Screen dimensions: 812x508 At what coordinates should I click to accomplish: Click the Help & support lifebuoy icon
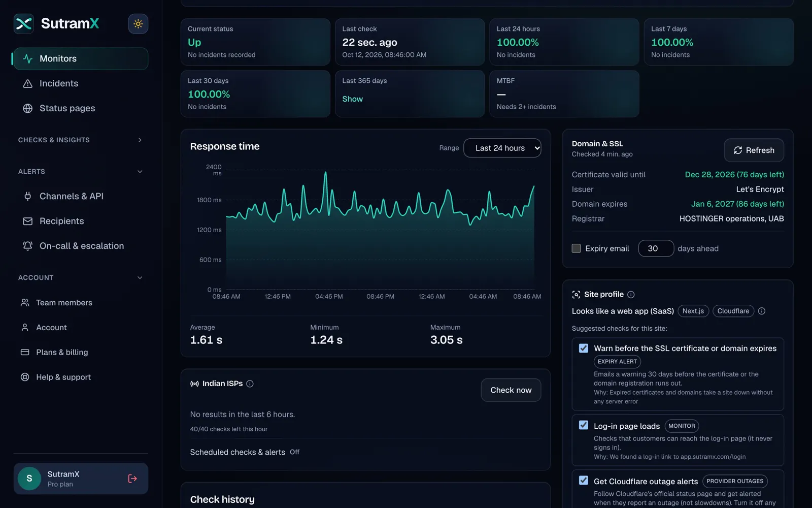coord(25,377)
